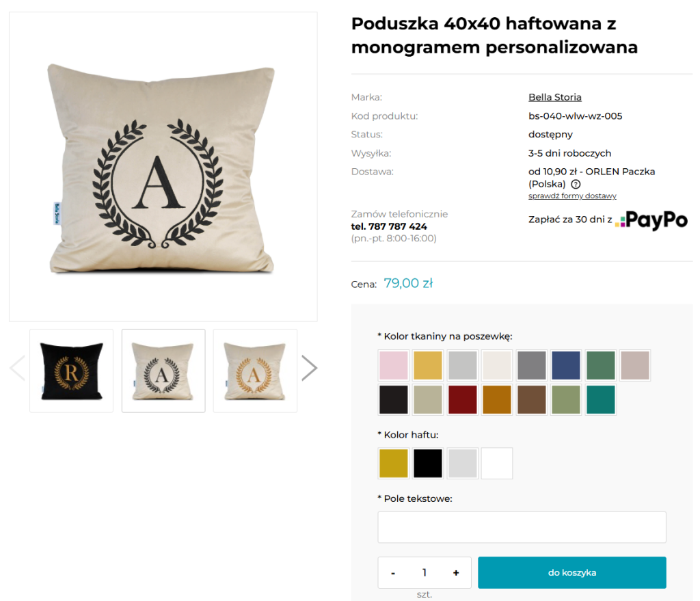700x601 pixels.
Task: Select the white embroidery color swatch
Action: [x=497, y=464]
